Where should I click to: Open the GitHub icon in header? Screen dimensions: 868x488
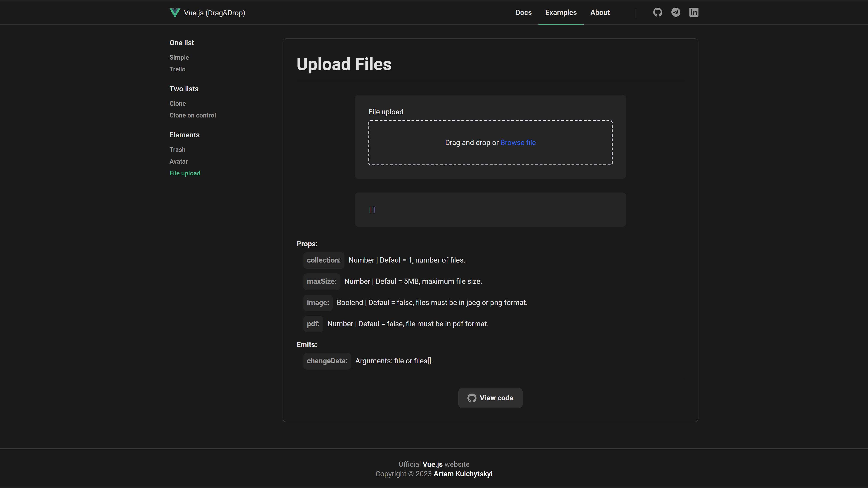pyautogui.click(x=657, y=12)
